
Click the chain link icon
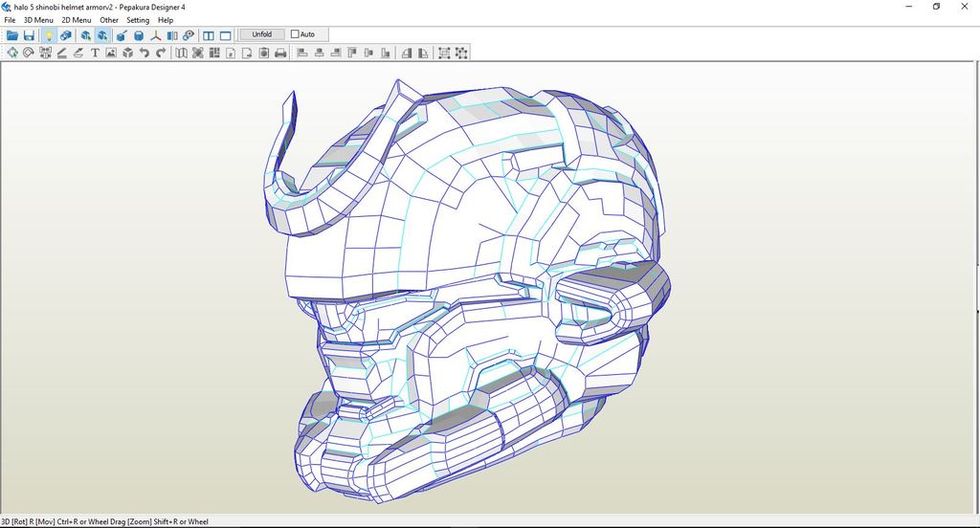[x=189, y=35]
